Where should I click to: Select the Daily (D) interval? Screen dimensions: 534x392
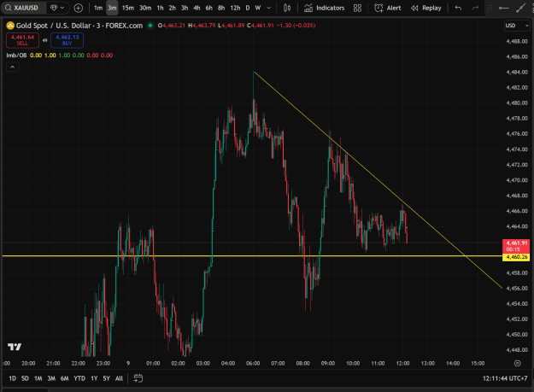pos(248,8)
